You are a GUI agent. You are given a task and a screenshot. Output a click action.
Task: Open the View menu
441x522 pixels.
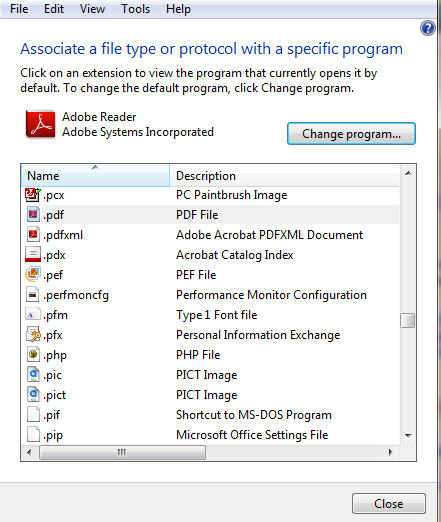click(x=92, y=9)
